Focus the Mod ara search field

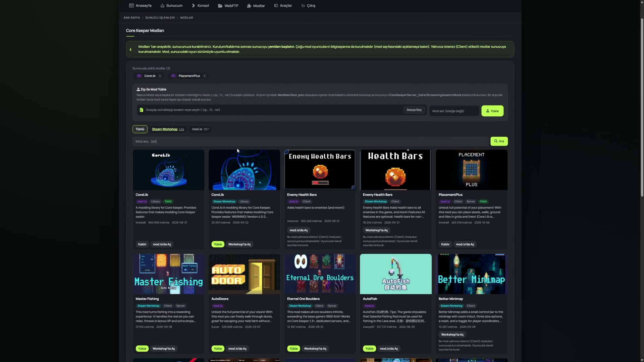[310, 141]
